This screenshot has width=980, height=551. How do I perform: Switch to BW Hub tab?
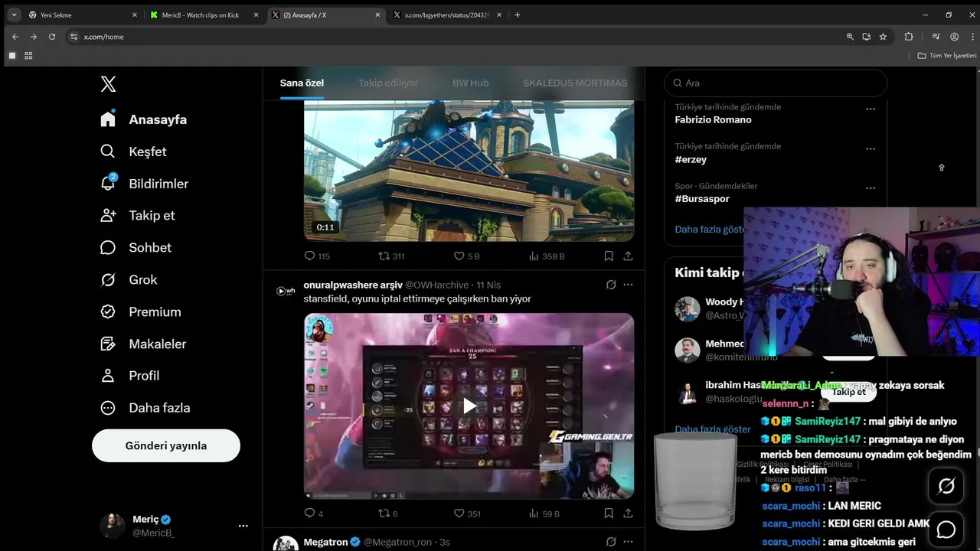coord(470,83)
